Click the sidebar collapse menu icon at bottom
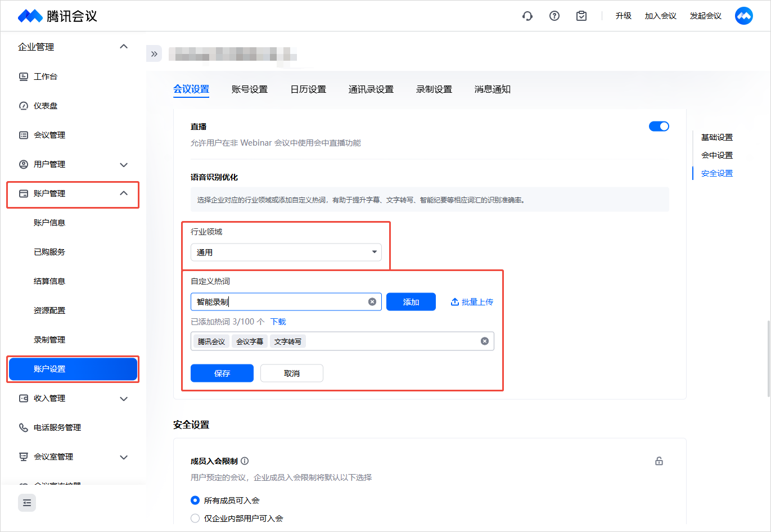Screen dimensions: 771x532 [27, 503]
